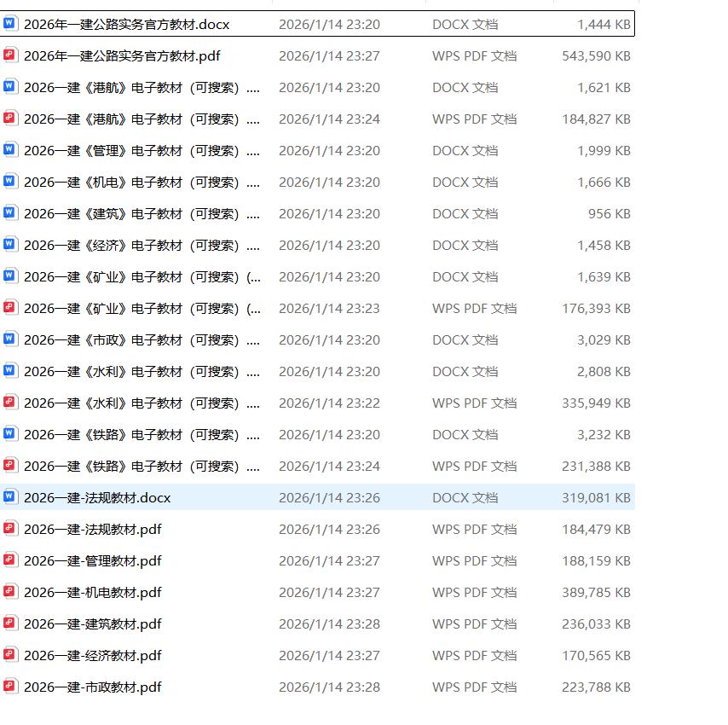The image size is (728, 725).
Task: Click the PDF icon beside the 《港航》电子教材 file
Action: pos(10,119)
